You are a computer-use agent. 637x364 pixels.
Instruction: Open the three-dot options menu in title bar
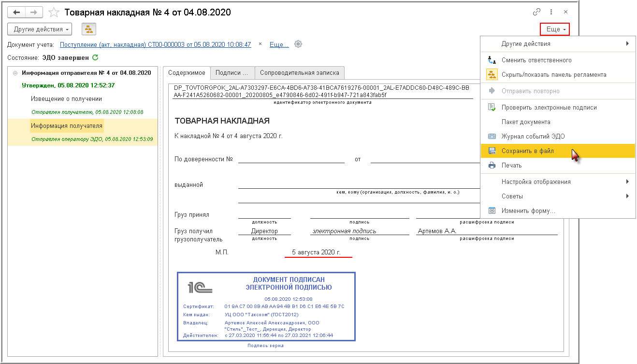click(551, 12)
